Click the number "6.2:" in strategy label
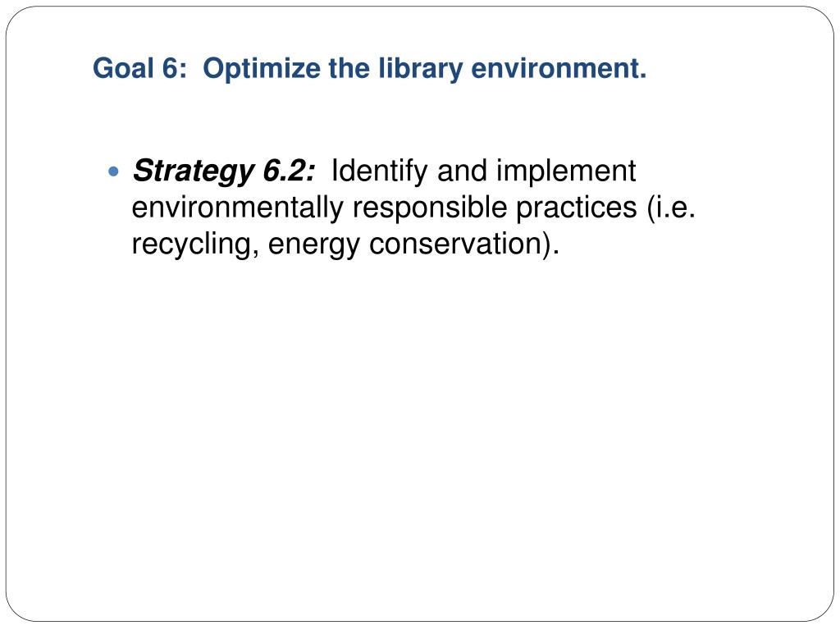The width and height of the screenshot is (840, 630). 289,171
